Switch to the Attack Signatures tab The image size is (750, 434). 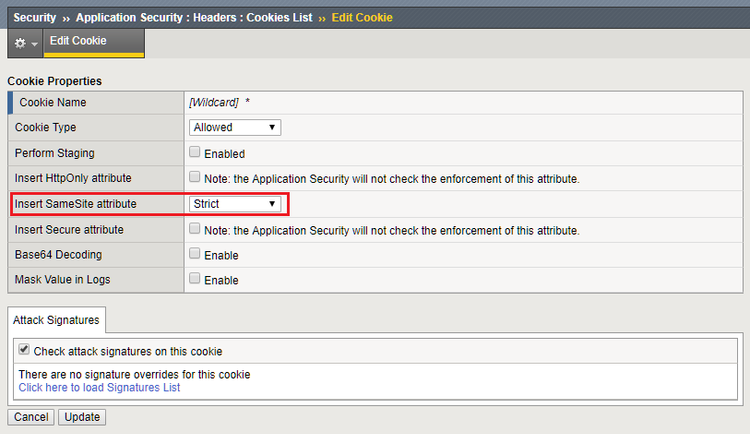pyautogui.click(x=56, y=319)
